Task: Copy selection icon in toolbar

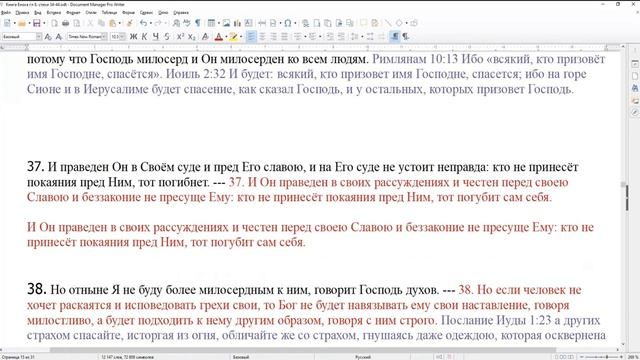Action: [101, 23]
